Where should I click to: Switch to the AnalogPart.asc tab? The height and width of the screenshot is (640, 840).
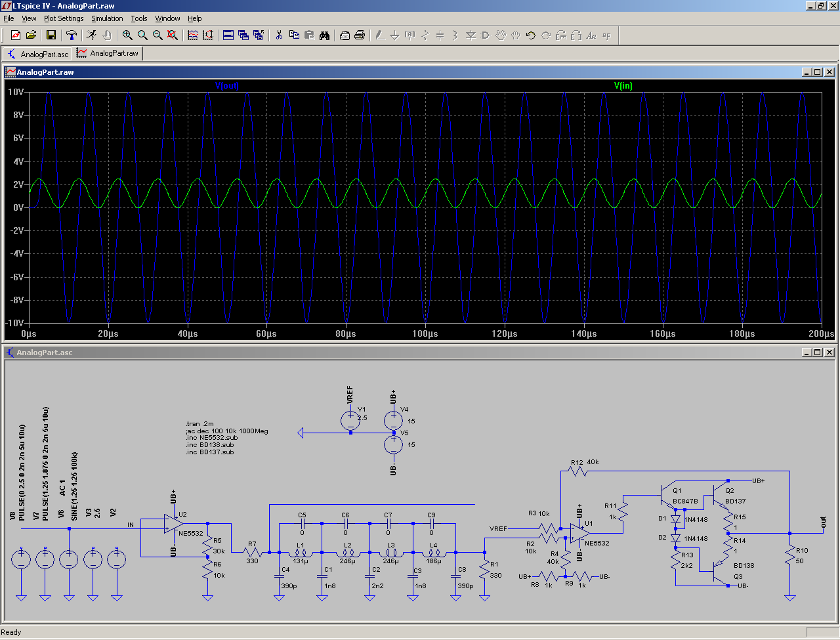[37, 54]
